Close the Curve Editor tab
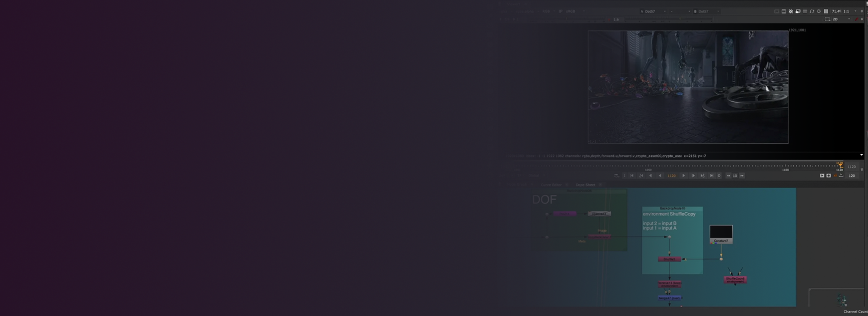This screenshot has height=316, width=868. [x=567, y=185]
